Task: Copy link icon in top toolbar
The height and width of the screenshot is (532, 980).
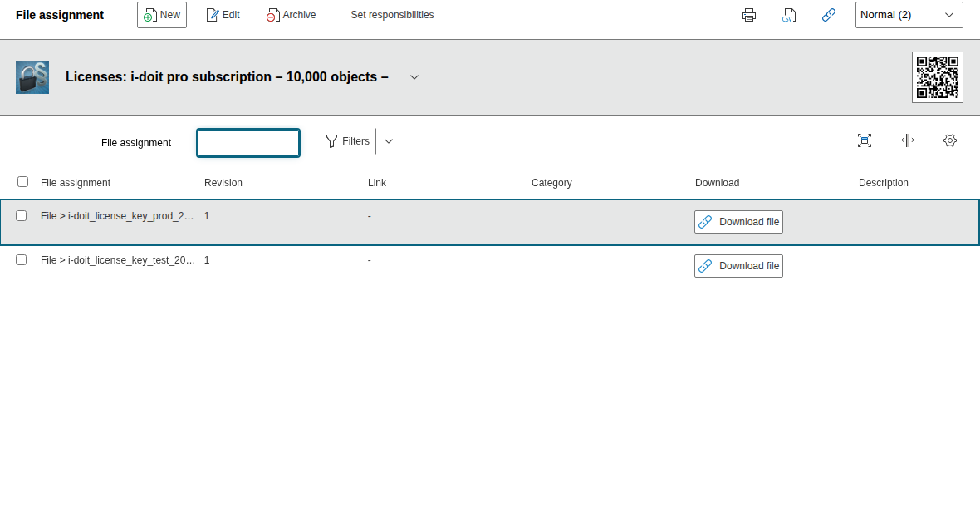Action: (829, 15)
